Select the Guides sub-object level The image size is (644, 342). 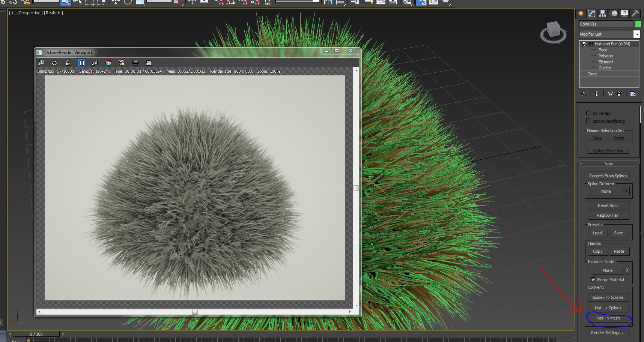pos(604,68)
